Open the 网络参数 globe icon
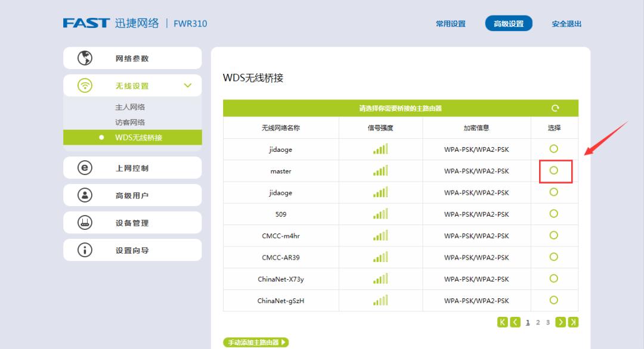 tap(85, 58)
